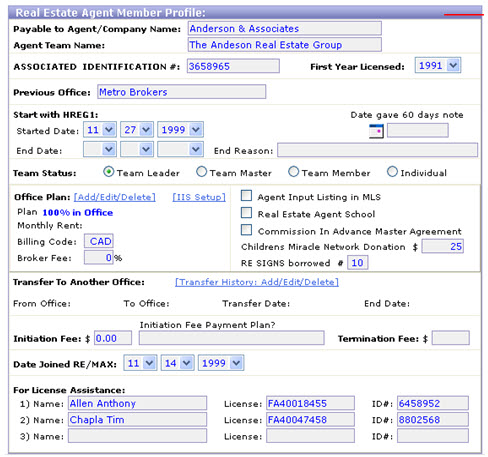
Task: Open Transfer History Add/Edit/Delete link
Action: tap(257, 282)
